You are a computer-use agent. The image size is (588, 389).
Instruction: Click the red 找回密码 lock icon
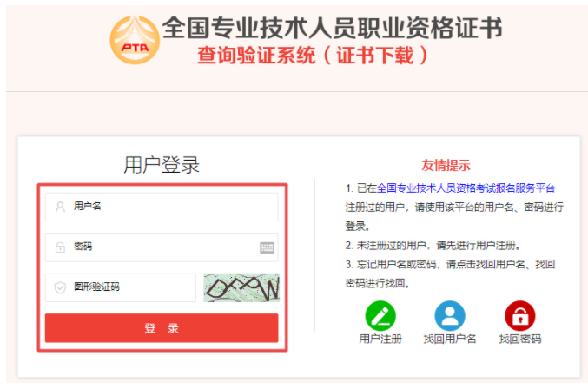(519, 316)
